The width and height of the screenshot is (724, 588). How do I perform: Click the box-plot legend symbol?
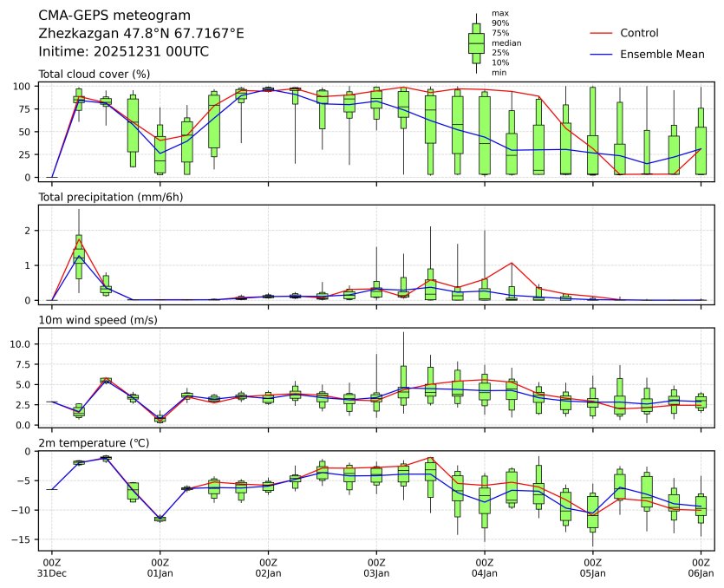tap(476, 42)
